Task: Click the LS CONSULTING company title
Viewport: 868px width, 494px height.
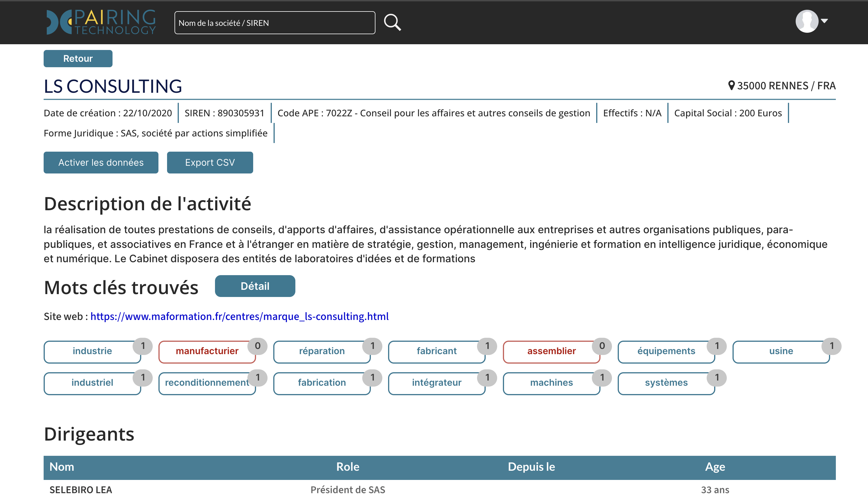Action: (113, 86)
